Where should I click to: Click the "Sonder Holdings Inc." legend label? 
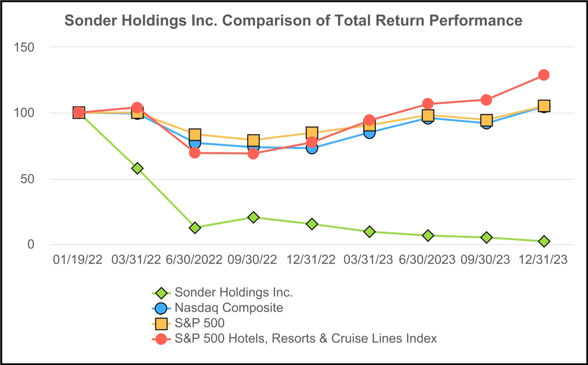234,292
